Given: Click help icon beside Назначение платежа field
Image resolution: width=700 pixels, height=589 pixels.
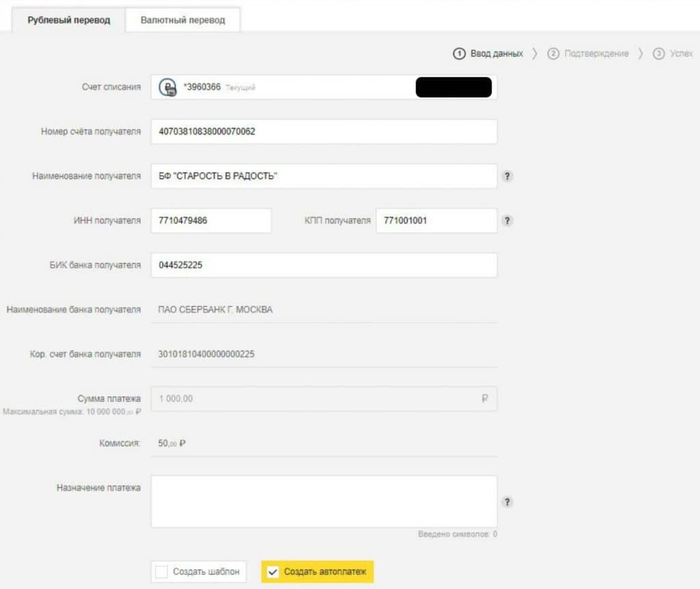Looking at the screenshot, I should (x=507, y=502).
